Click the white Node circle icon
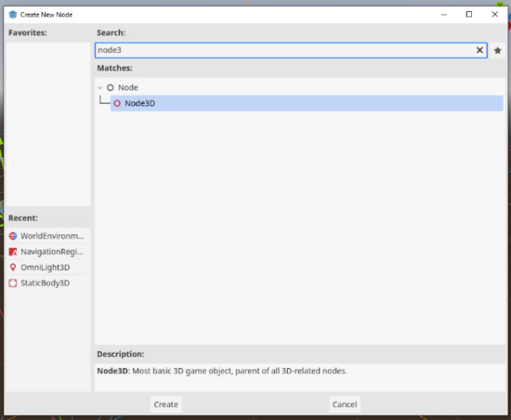The height and width of the screenshot is (420, 511). point(110,88)
